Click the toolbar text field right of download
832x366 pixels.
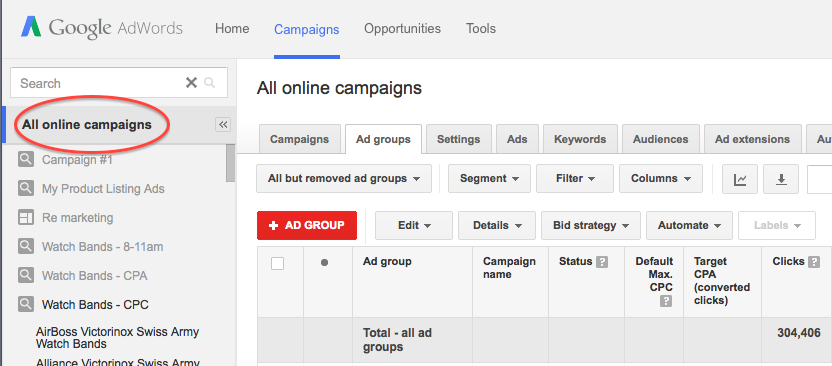819,179
